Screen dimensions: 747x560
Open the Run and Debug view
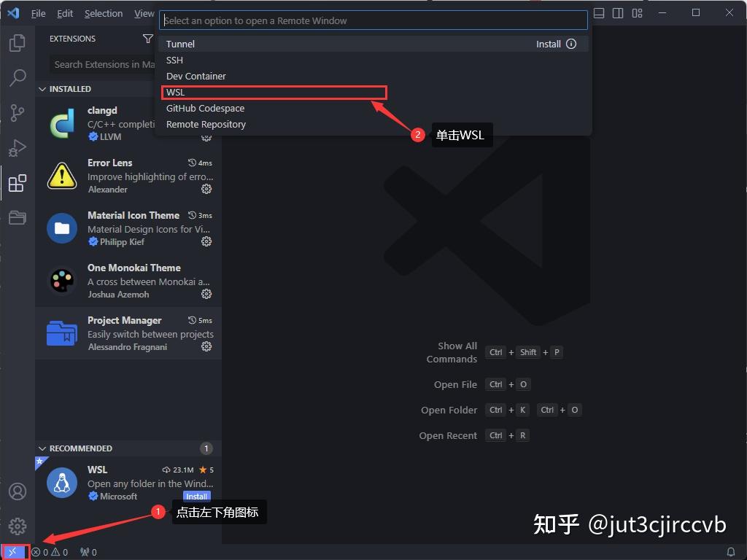[18, 147]
